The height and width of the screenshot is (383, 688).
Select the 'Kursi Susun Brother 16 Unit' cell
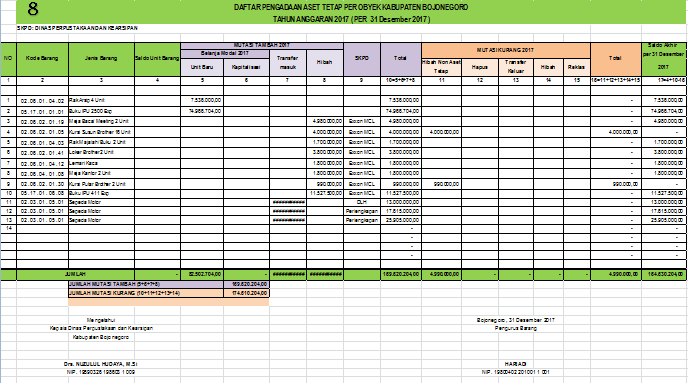point(101,132)
